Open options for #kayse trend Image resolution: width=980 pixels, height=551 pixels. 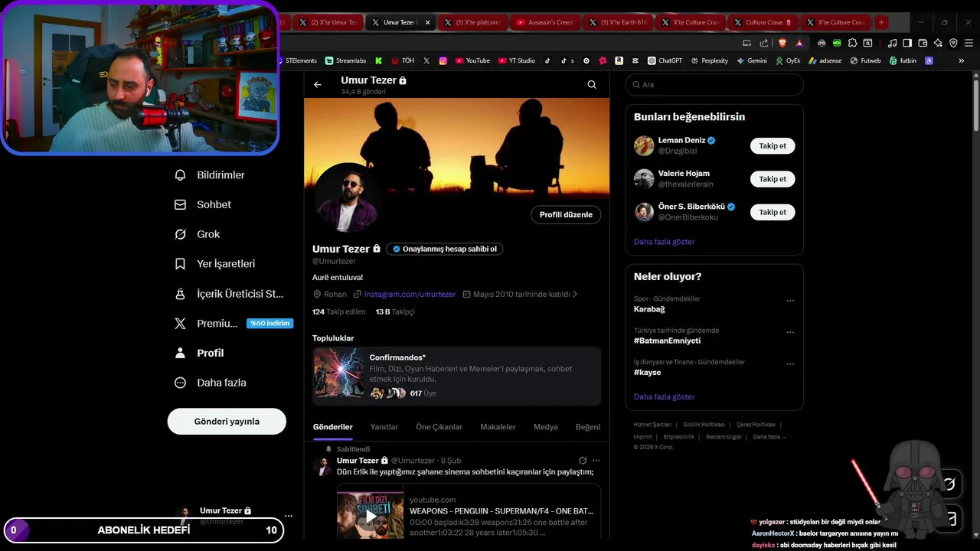click(x=790, y=364)
